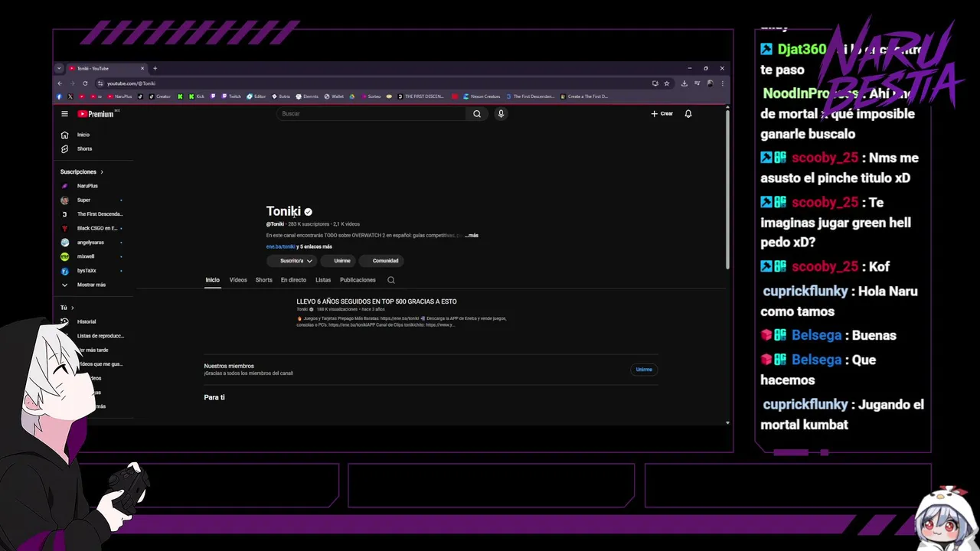Click the channel search magnifier icon

coord(391,280)
